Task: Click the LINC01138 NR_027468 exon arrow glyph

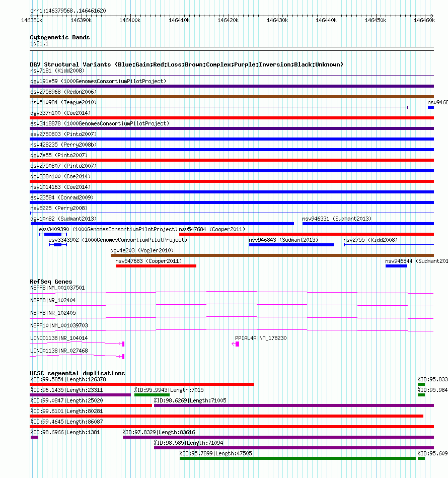Action: (x=121, y=357)
